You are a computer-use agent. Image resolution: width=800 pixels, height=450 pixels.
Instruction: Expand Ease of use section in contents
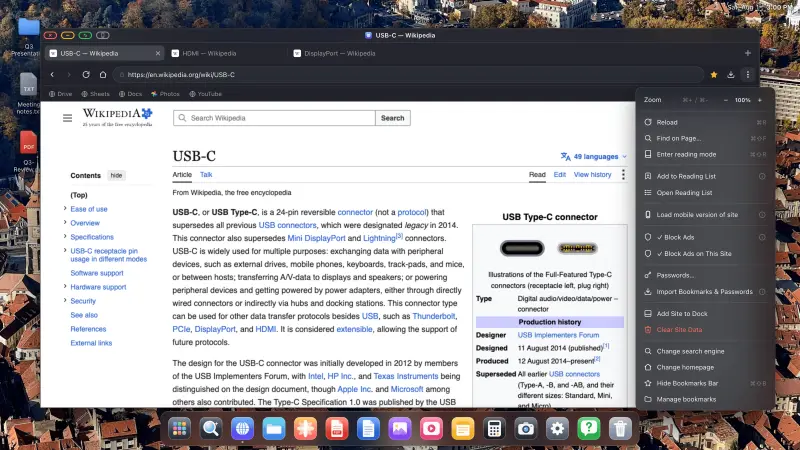pyautogui.click(x=65, y=208)
